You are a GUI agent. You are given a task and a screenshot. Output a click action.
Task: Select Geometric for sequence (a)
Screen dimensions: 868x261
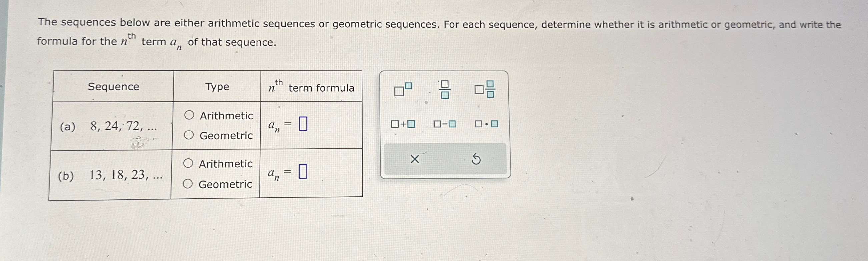click(x=189, y=135)
